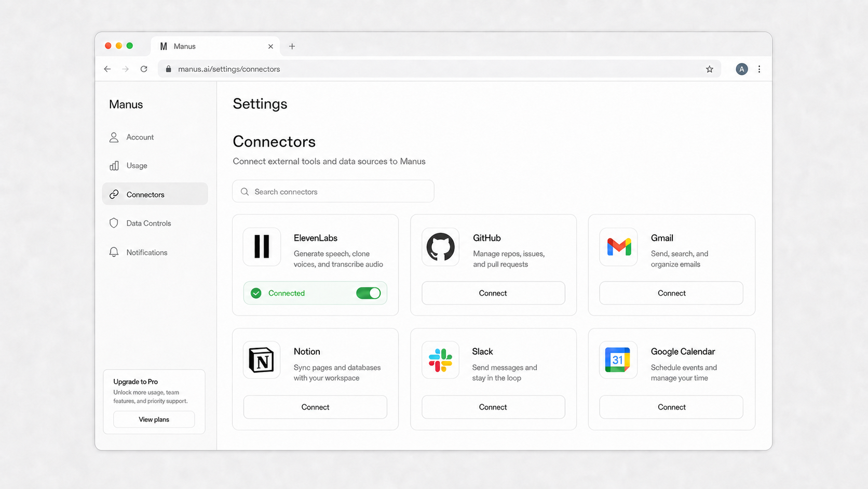Click the Search connectors field
The width and height of the screenshot is (868, 489).
point(333,191)
